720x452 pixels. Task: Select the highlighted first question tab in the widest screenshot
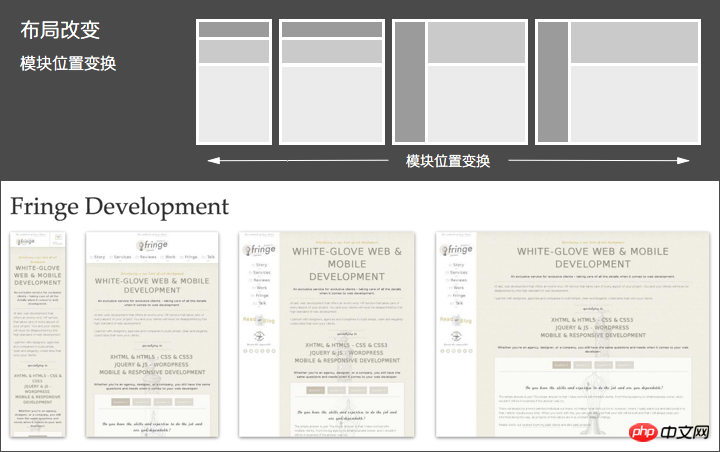[561, 365]
